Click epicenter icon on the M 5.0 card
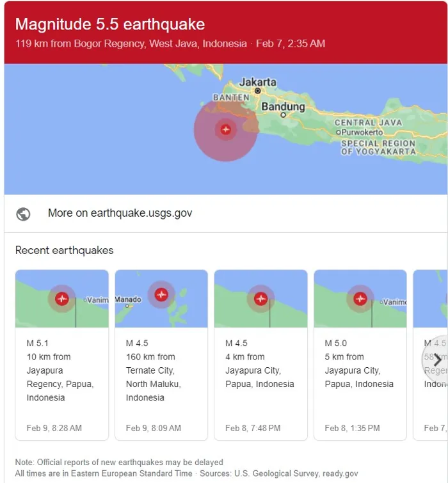The image size is (448, 483). (360, 299)
